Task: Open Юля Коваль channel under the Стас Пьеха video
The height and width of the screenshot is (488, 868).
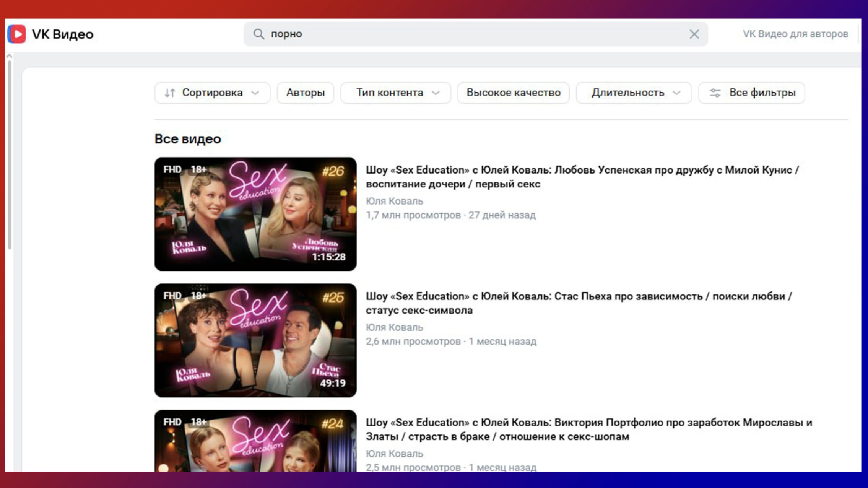Action: [x=394, y=327]
